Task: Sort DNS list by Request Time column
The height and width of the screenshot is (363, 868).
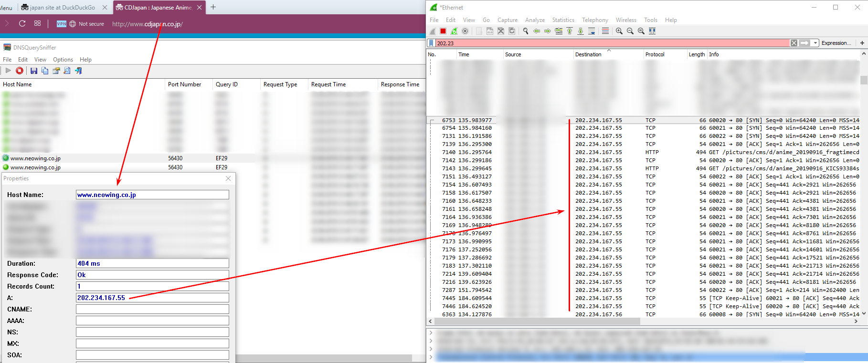Action: [343, 84]
